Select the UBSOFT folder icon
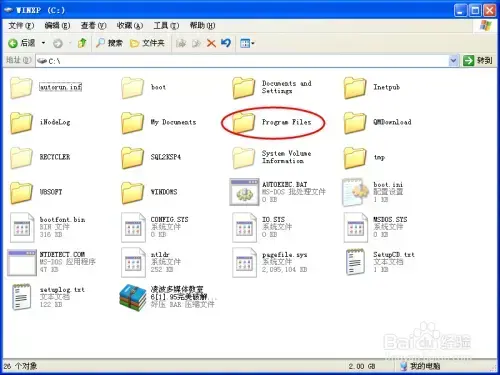The height and width of the screenshot is (375, 500). point(21,193)
